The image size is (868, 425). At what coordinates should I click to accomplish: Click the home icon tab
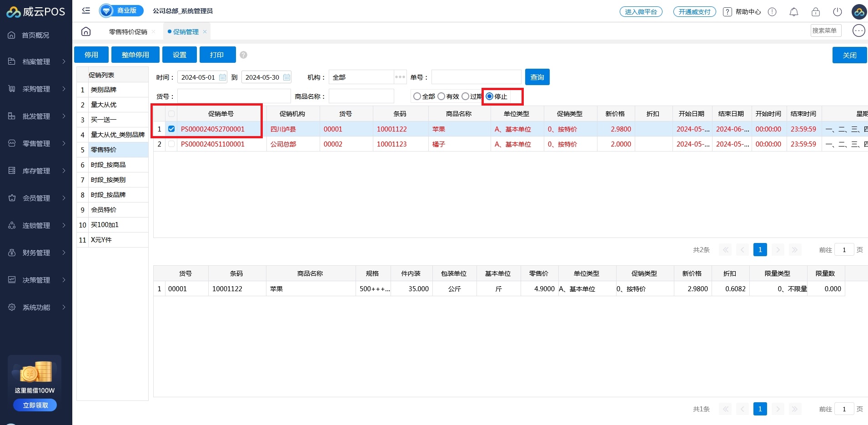point(86,31)
